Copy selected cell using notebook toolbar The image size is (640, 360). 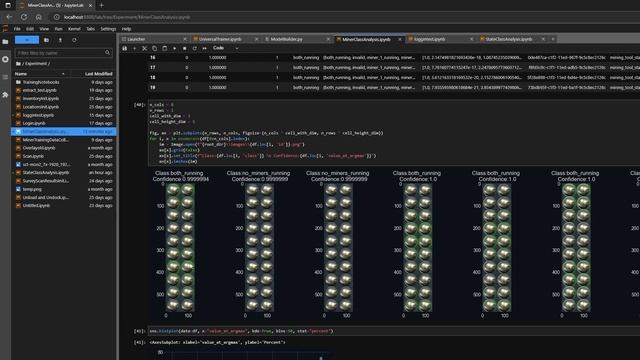pos(154,48)
